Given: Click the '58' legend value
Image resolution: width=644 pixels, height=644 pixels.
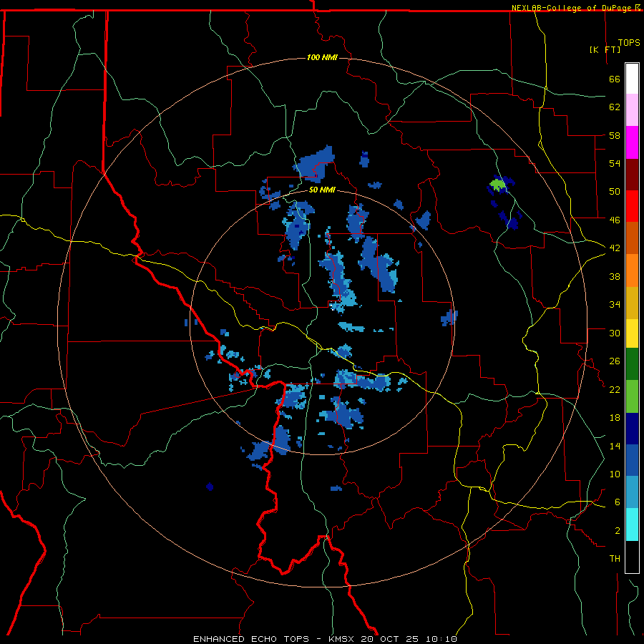Looking at the screenshot, I should [x=615, y=135].
